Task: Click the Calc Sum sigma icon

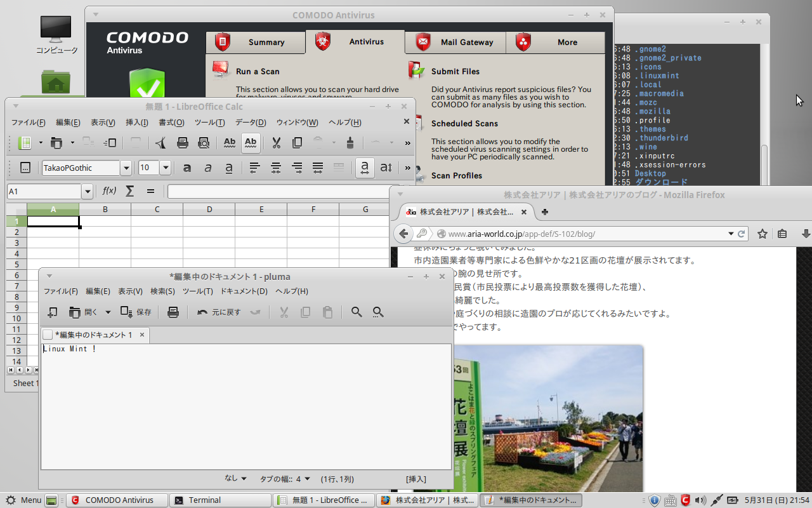Action: [x=130, y=190]
